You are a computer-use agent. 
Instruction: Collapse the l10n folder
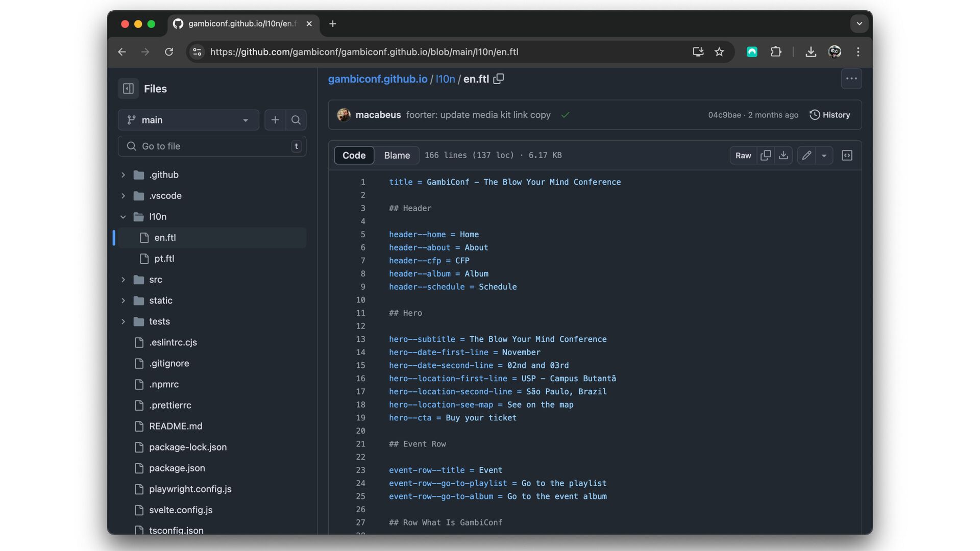(x=123, y=217)
